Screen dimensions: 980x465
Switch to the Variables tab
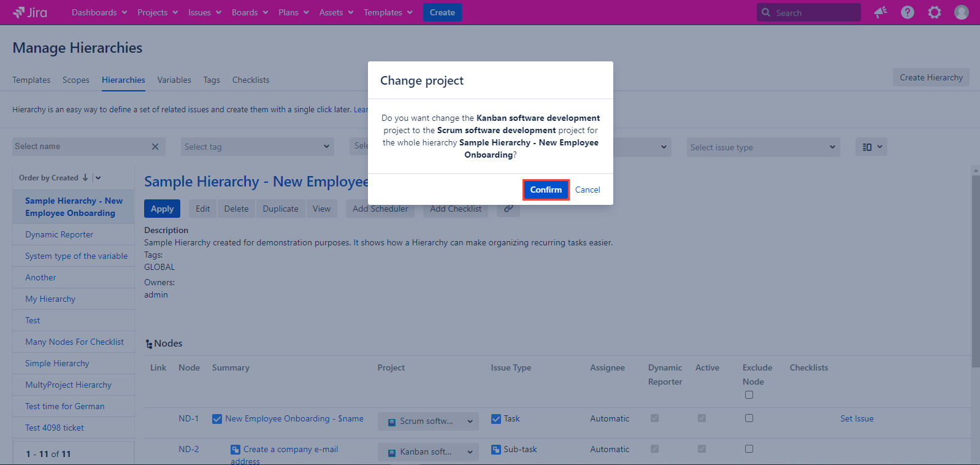174,80
